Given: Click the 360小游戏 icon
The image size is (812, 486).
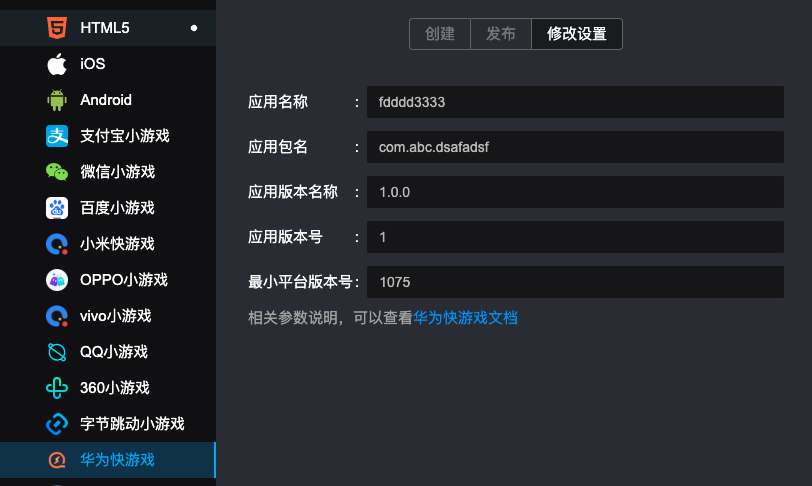Looking at the screenshot, I should tap(57, 388).
